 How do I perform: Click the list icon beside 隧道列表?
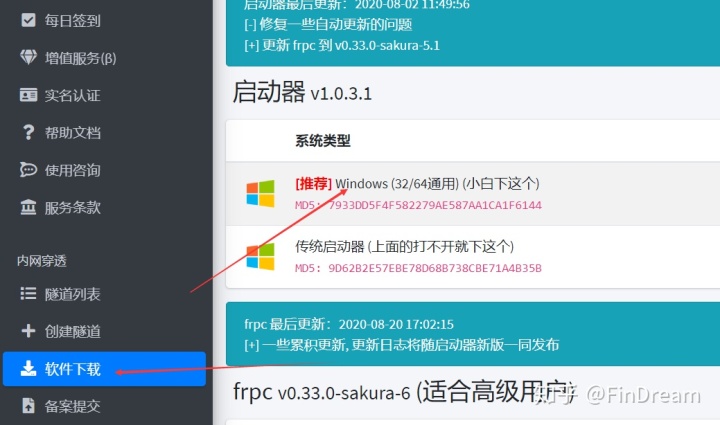[x=28, y=294]
